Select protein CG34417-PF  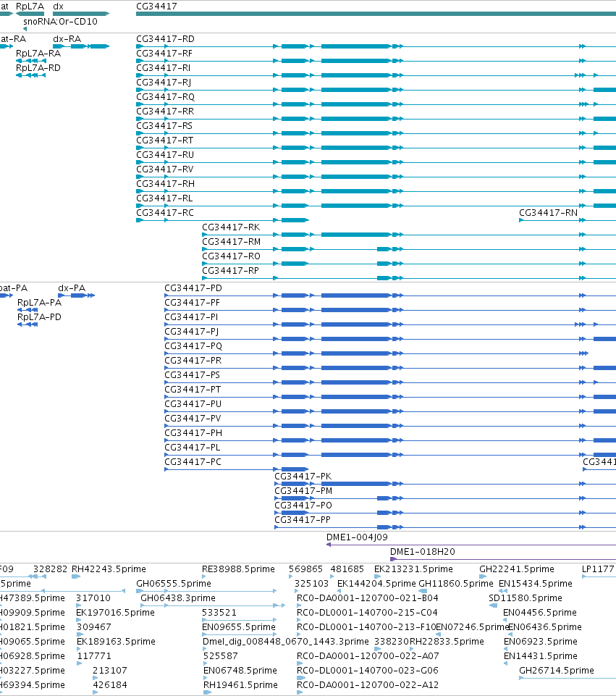193,303
